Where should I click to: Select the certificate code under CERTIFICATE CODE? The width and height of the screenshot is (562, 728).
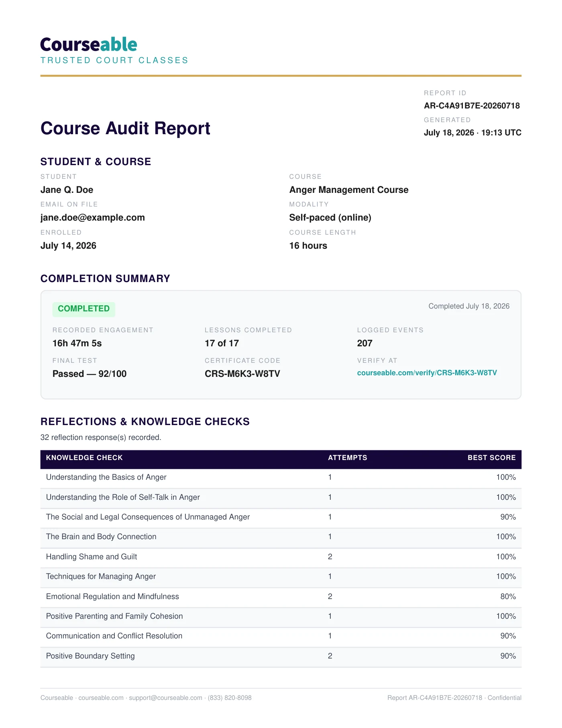pos(242,374)
